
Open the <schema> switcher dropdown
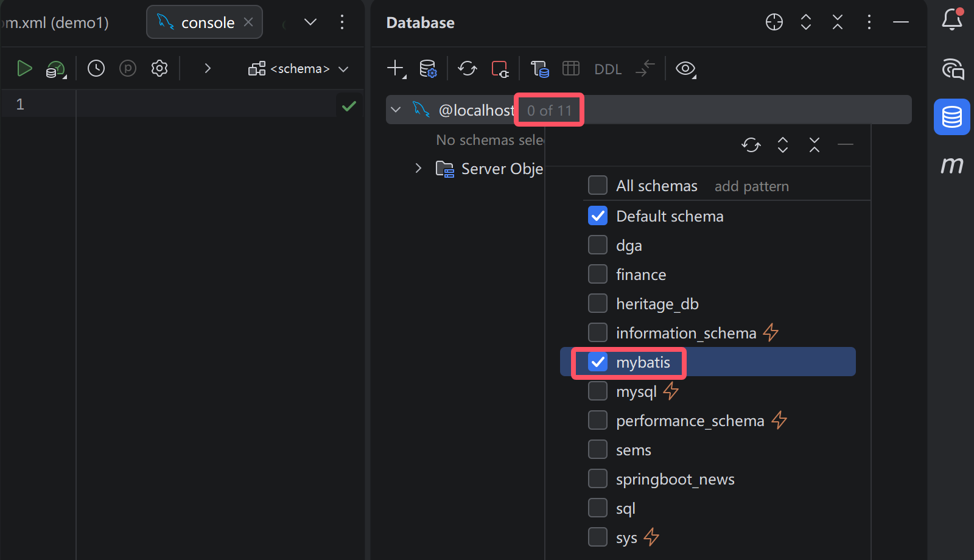299,69
